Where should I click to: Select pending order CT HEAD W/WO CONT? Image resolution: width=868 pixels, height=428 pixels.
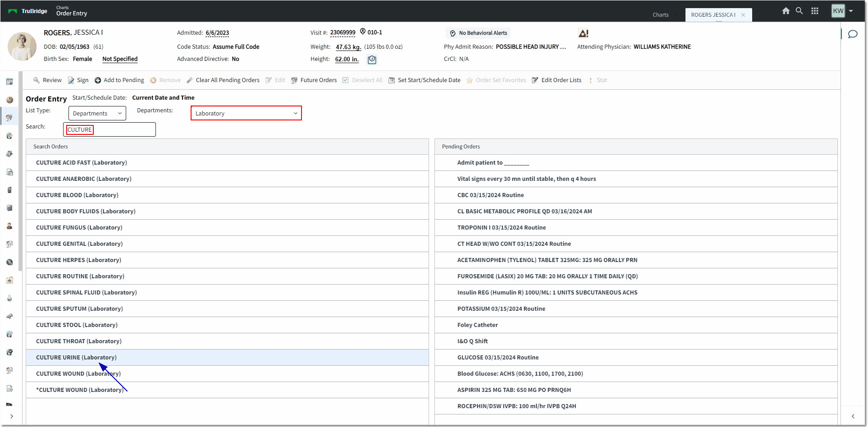tap(636, 244)
